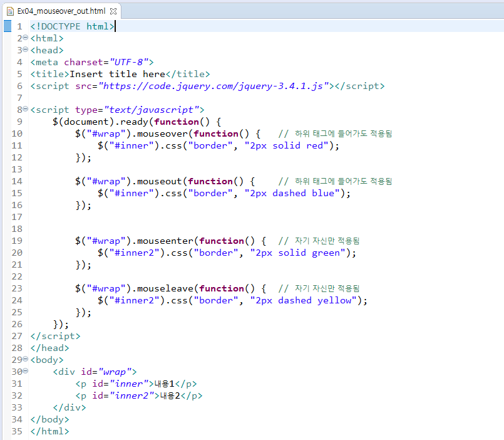Click the mouseenter method name on line 19
504x440 pixels.
(165, 241)
